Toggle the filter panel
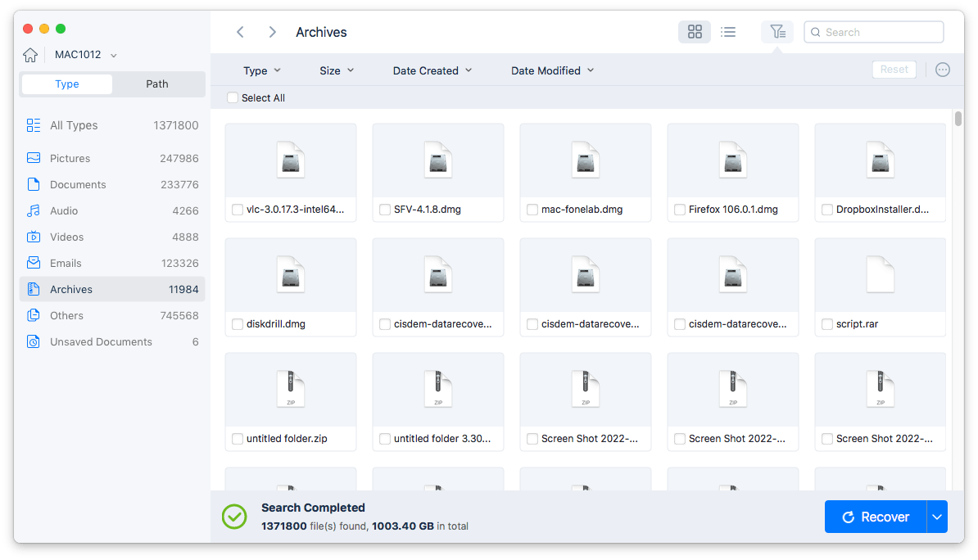The height and width of the screenshot is (560, 978). (x=777, y=31)
